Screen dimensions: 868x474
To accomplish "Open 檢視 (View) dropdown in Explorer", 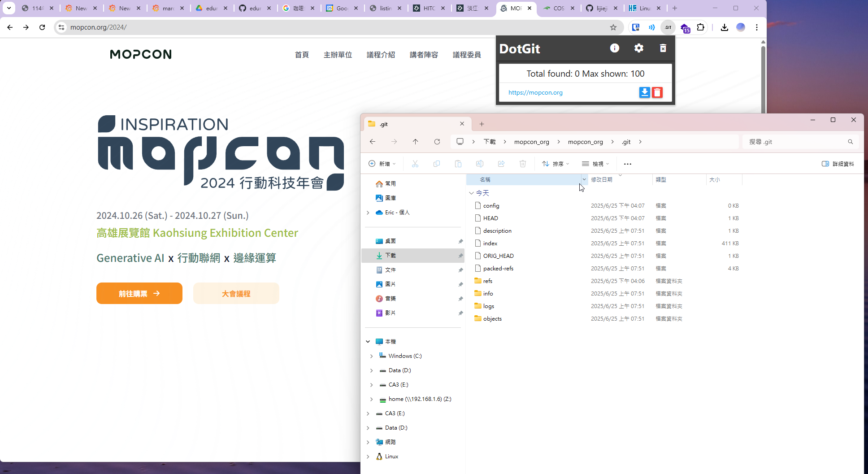I will (595, 164).
